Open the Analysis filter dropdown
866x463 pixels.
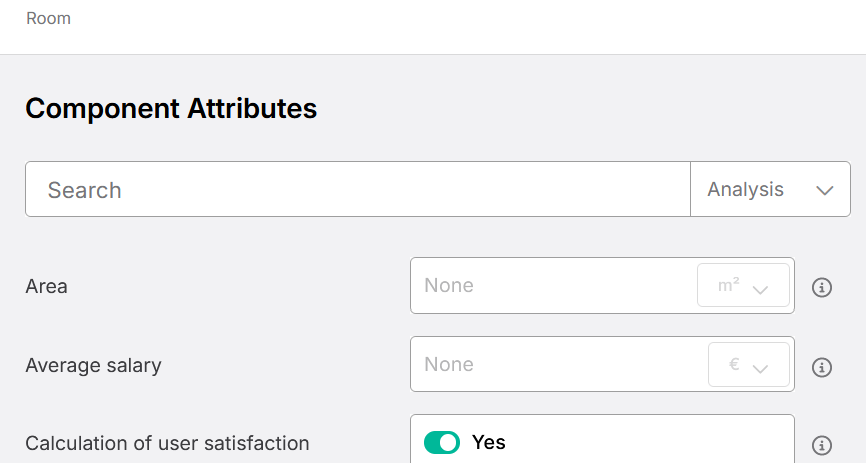770,189
